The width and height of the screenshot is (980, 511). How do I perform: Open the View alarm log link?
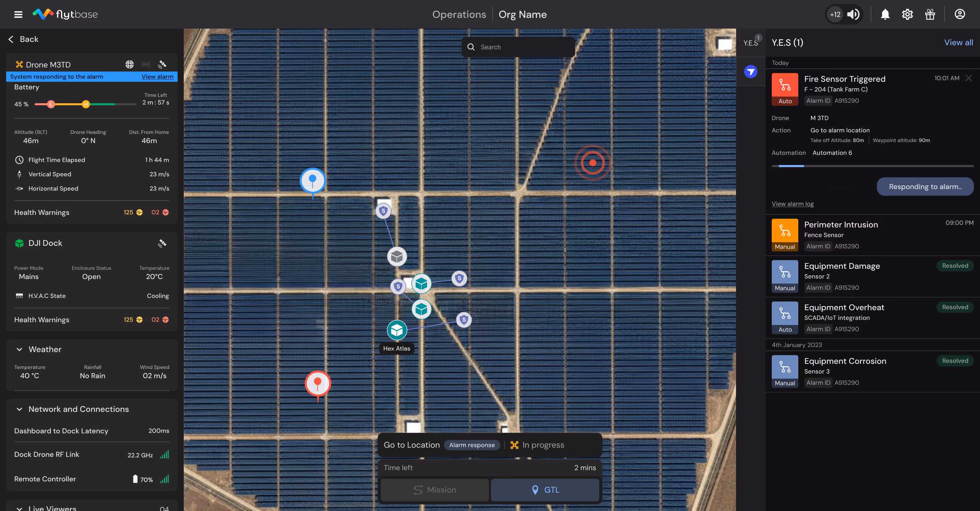point(792,204)
